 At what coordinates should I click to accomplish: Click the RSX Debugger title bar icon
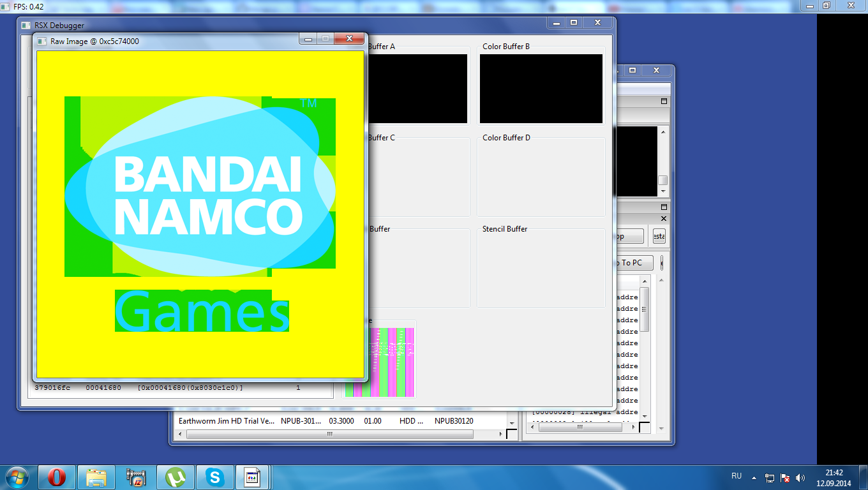(x=26, y=26)
